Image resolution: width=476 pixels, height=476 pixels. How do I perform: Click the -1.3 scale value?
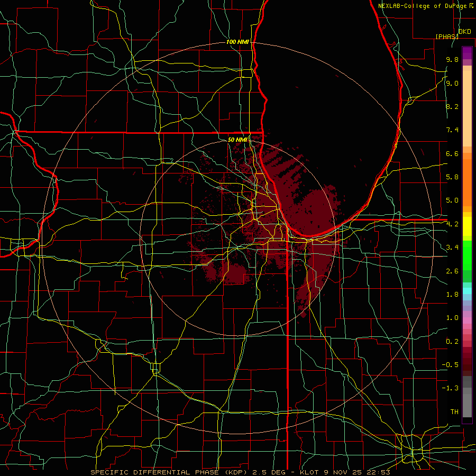(450, 388)
